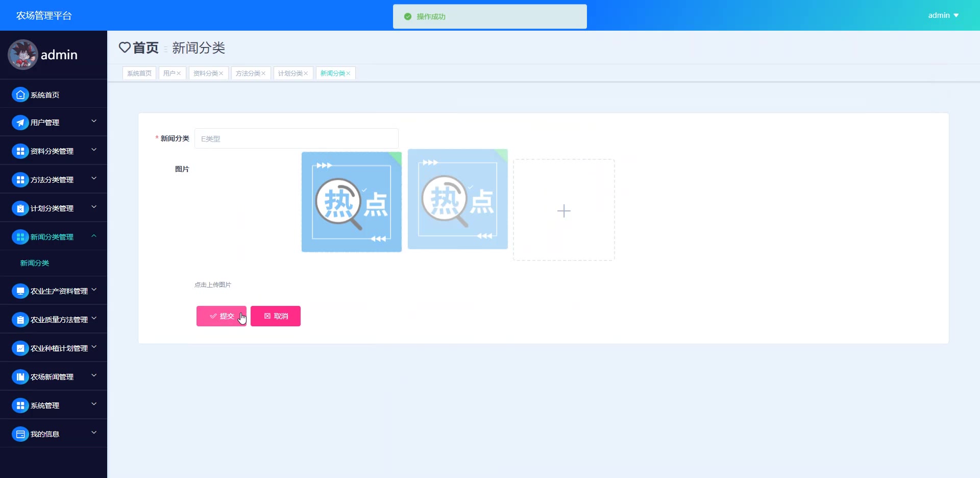980x478 pixels.
Task: Click the 方法分类管理 grid icon
Action: click(20, 180)
